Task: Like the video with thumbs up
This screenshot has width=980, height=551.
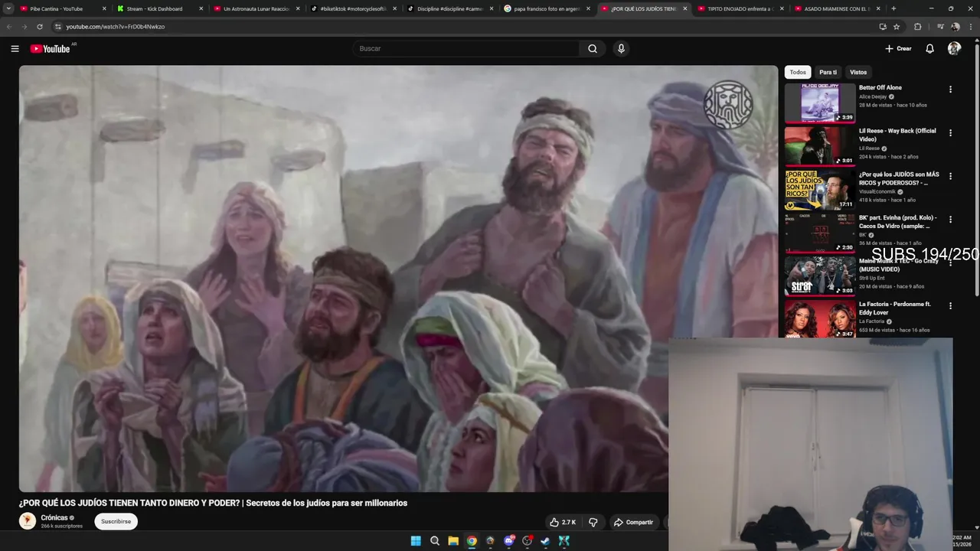Action: [563, 522]
